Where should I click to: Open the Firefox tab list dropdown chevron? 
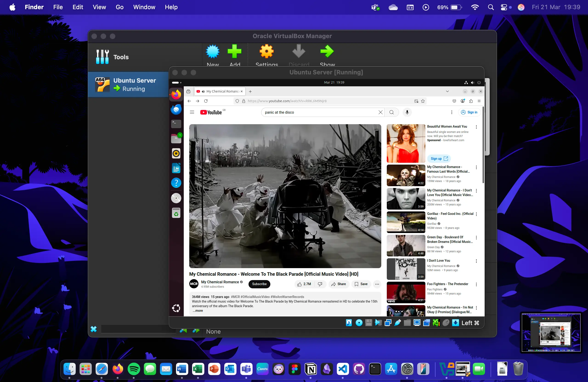(x=447, y=91)
